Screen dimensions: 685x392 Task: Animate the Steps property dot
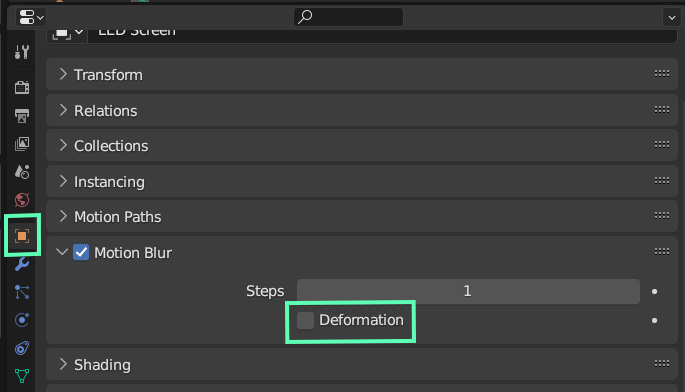click(654, 291)
